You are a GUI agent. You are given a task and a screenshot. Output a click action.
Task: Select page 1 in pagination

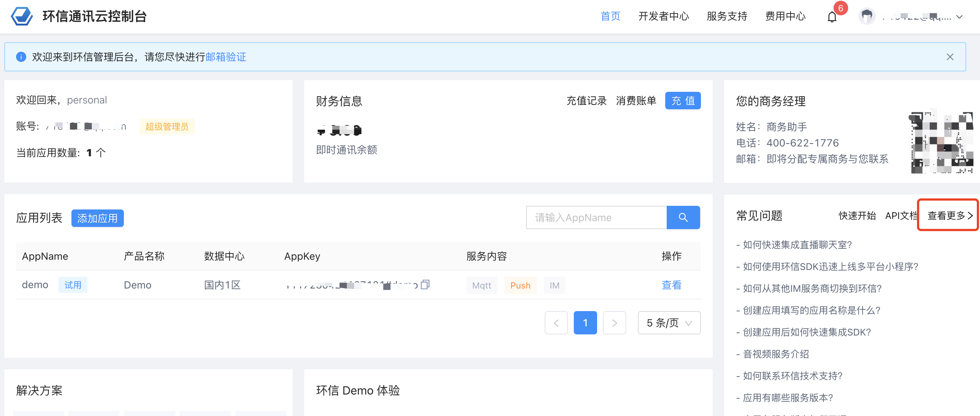[x=585, y=323]
